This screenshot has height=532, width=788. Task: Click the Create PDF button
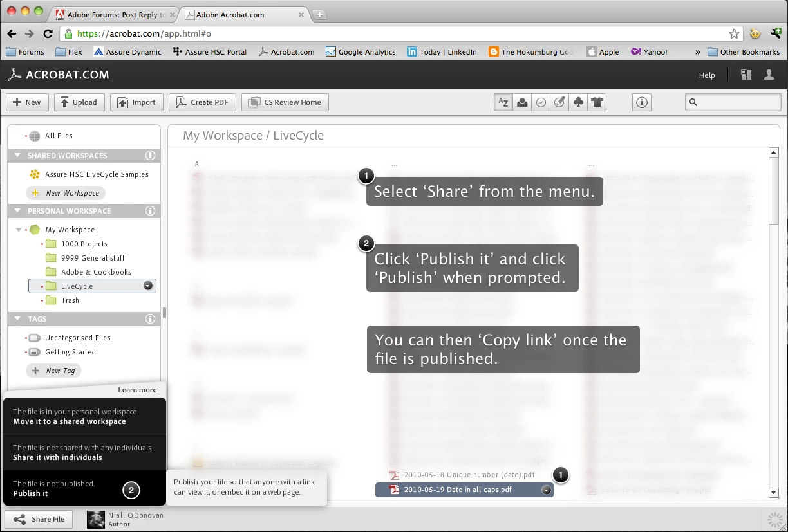tap(202, 102)
